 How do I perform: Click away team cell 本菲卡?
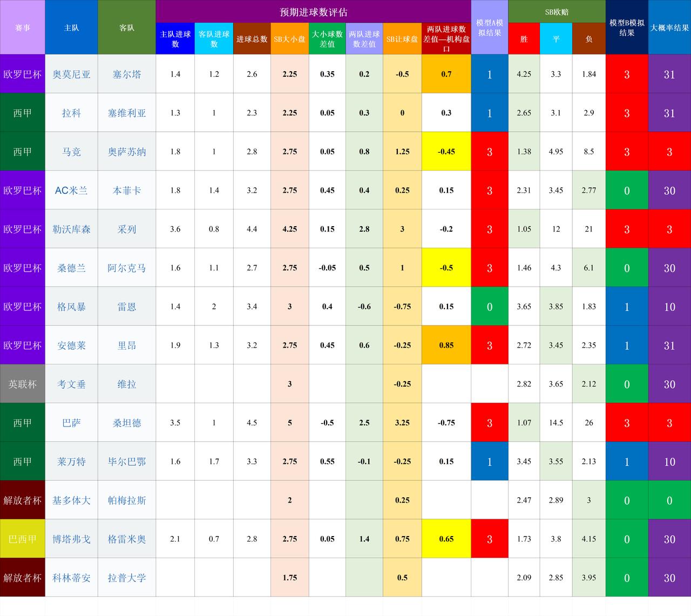[x=127, y=190]
